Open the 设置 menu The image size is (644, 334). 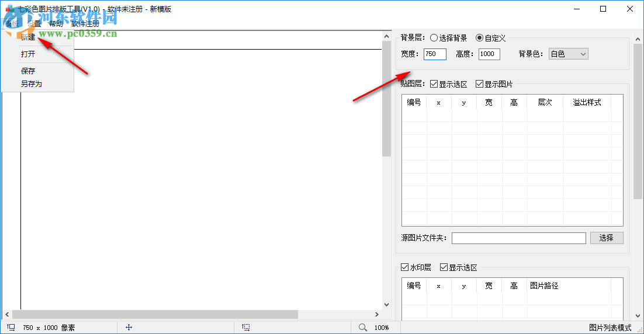click(34, 24)
